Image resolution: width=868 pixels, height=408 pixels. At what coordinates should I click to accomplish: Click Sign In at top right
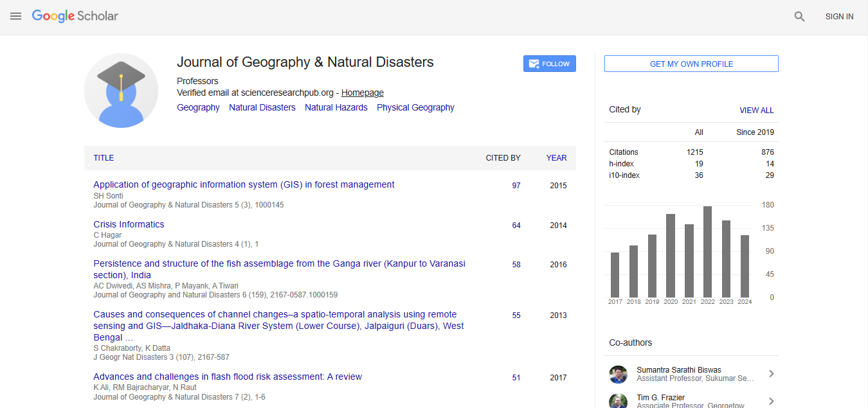click(839, 17)
